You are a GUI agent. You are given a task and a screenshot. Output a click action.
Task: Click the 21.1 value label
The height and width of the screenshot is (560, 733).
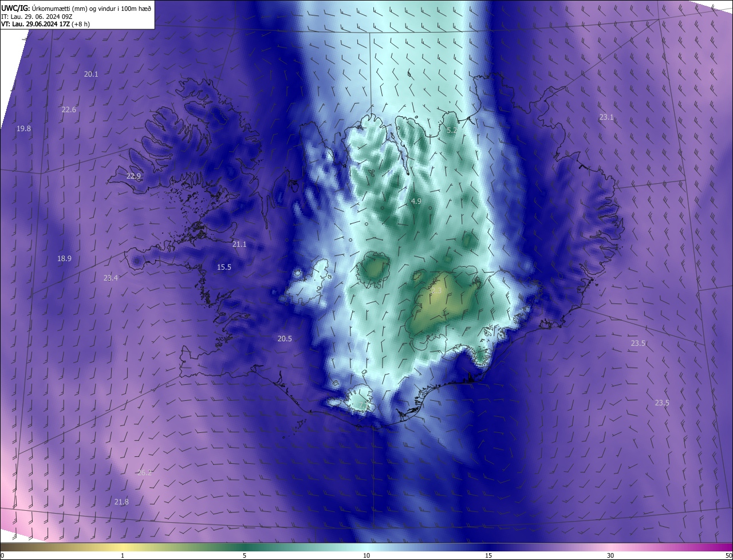[239, 244]
